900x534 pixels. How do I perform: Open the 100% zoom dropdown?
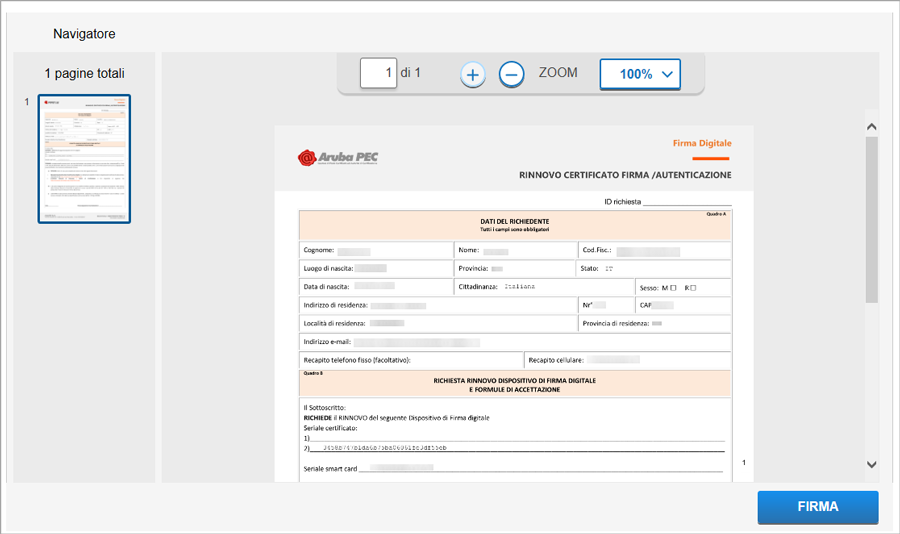point(640,74)
